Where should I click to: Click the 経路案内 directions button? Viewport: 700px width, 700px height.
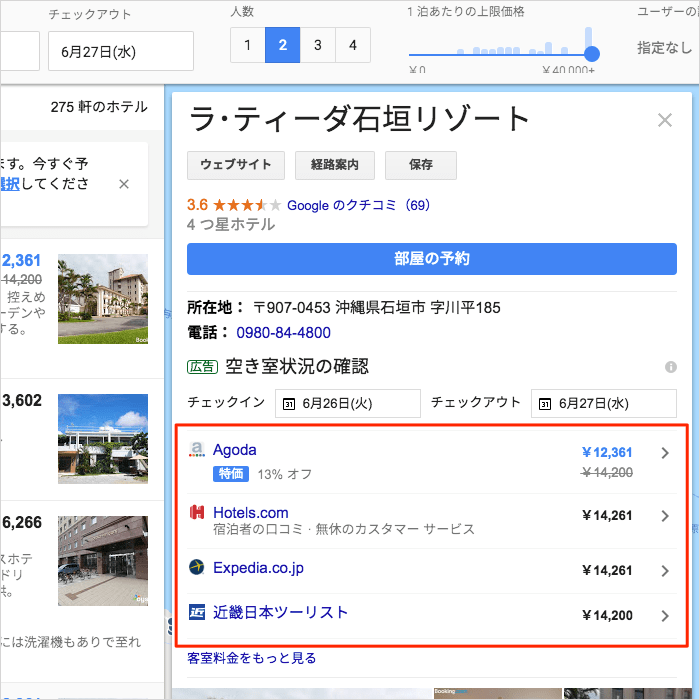click(x=335, y=165)
